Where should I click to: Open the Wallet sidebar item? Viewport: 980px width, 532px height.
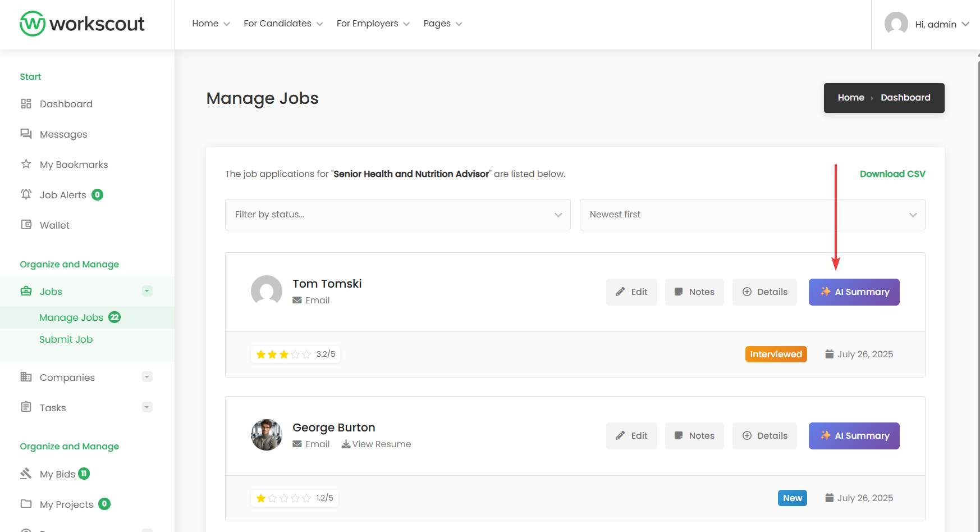54,225
